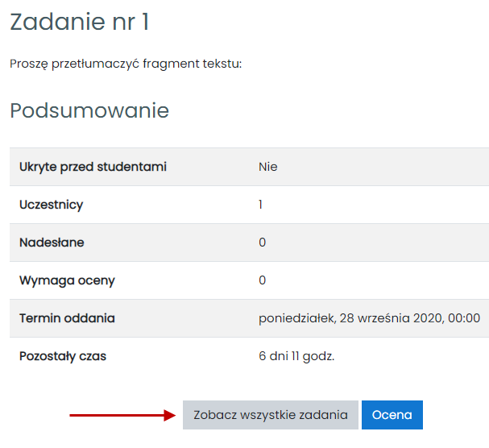Select the 0 value beside Wymaga oceny
The image size is (489, 448).
click(262, 280)
